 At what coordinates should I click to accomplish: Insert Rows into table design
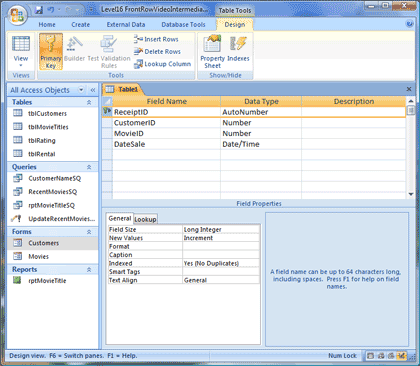coord(156,39)
